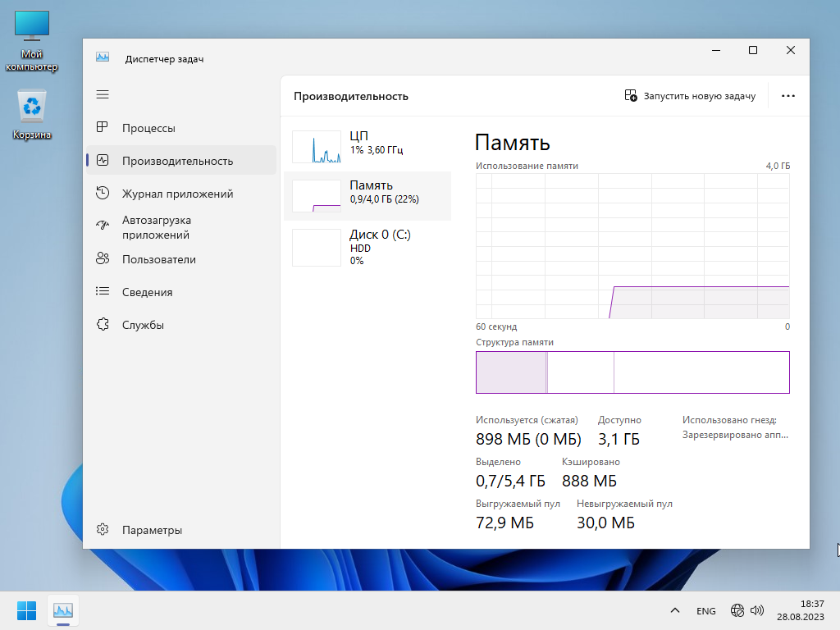The image size is (840, 630).
Task: Click the run new task icon
Action: (631, 96)
